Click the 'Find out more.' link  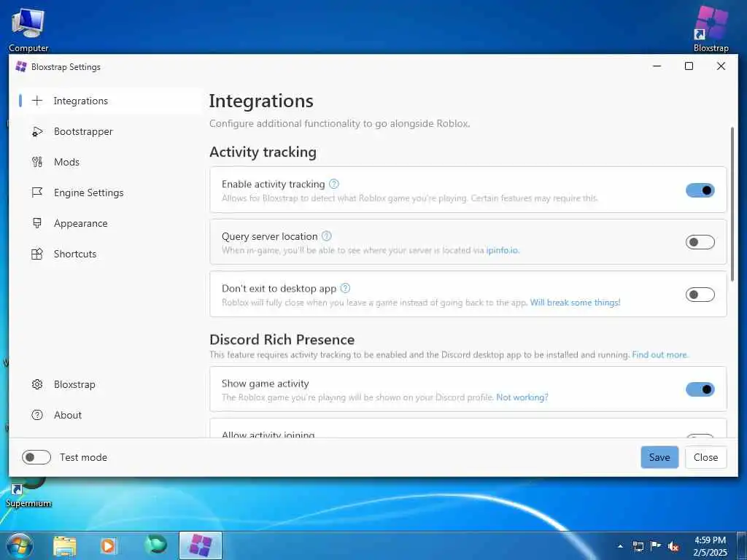659,355
